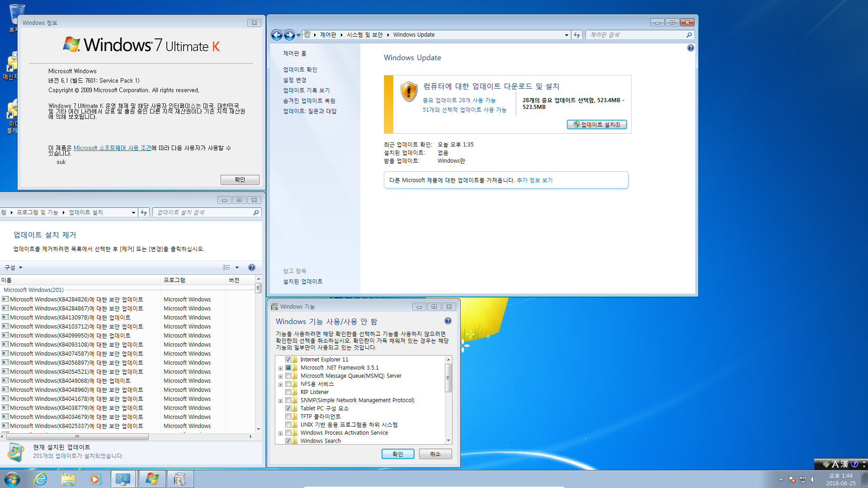Click Control Panel icon in address bar
The image size is (868, 488).
(307, 35)
